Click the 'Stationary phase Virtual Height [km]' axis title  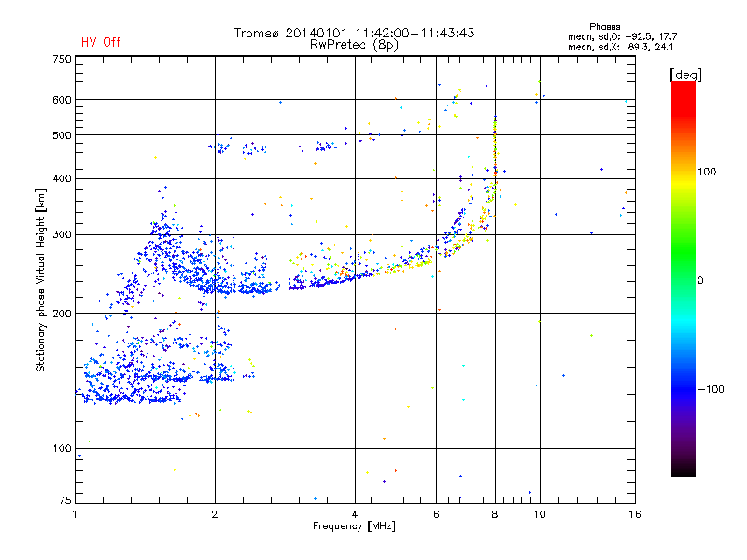click(41, 280)
